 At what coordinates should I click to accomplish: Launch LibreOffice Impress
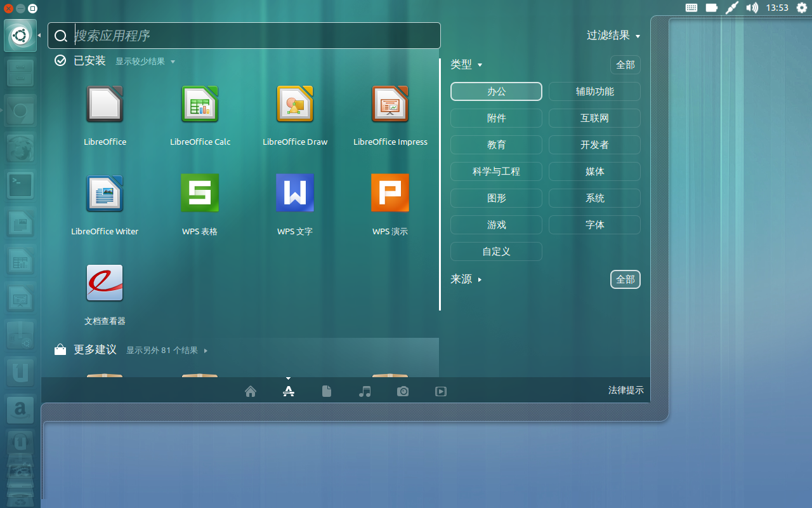coord(390,104)
